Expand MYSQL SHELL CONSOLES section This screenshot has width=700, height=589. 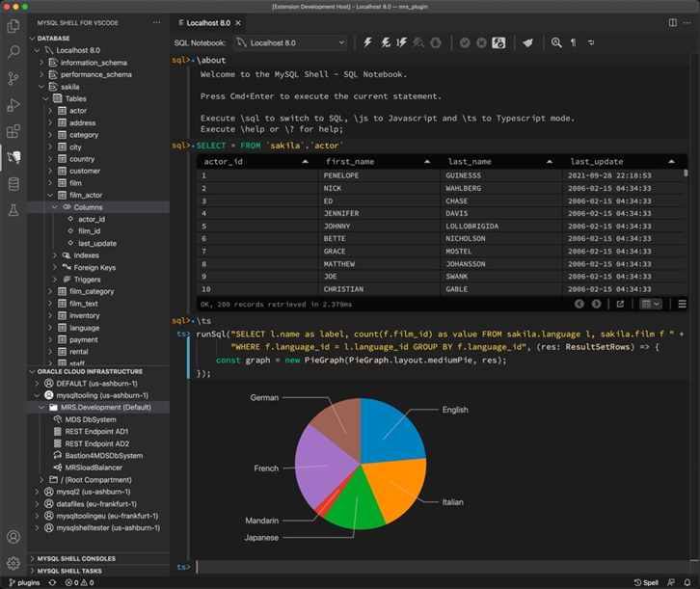(x=32, y=559)
